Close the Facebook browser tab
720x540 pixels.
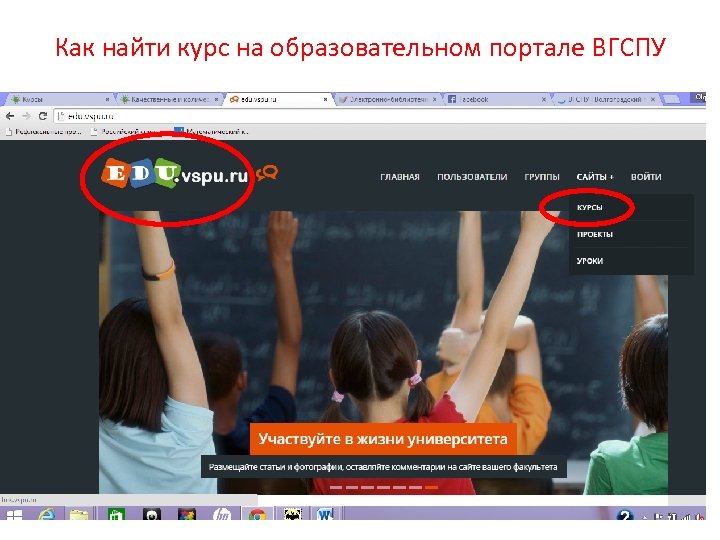click(544, 99)
